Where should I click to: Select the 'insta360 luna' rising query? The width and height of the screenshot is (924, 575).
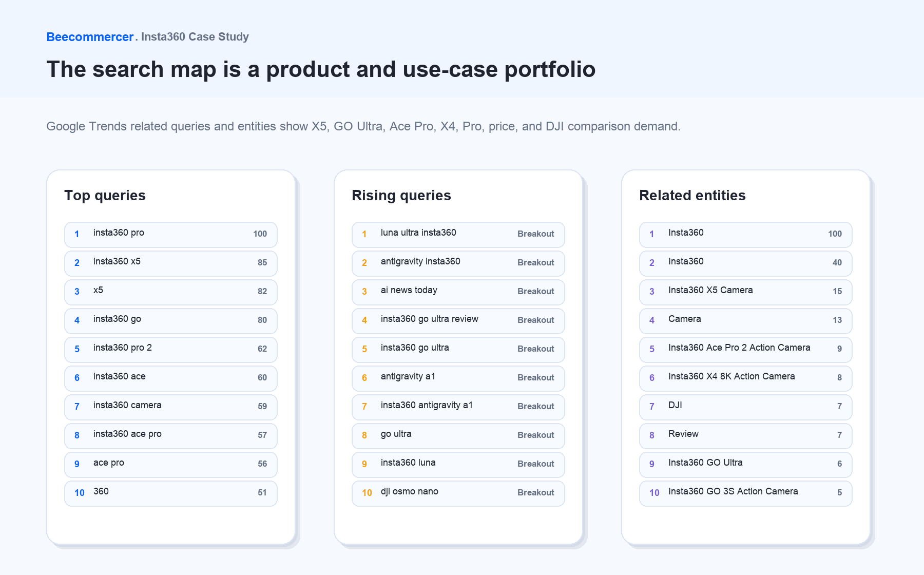coord(458,465)
